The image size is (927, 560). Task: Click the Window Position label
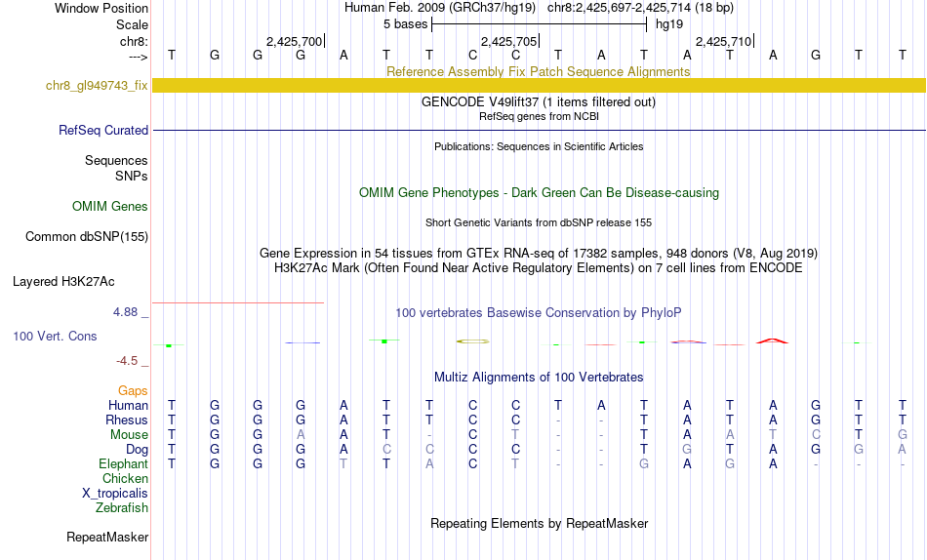pyautogui.click(x=101, y=8)
